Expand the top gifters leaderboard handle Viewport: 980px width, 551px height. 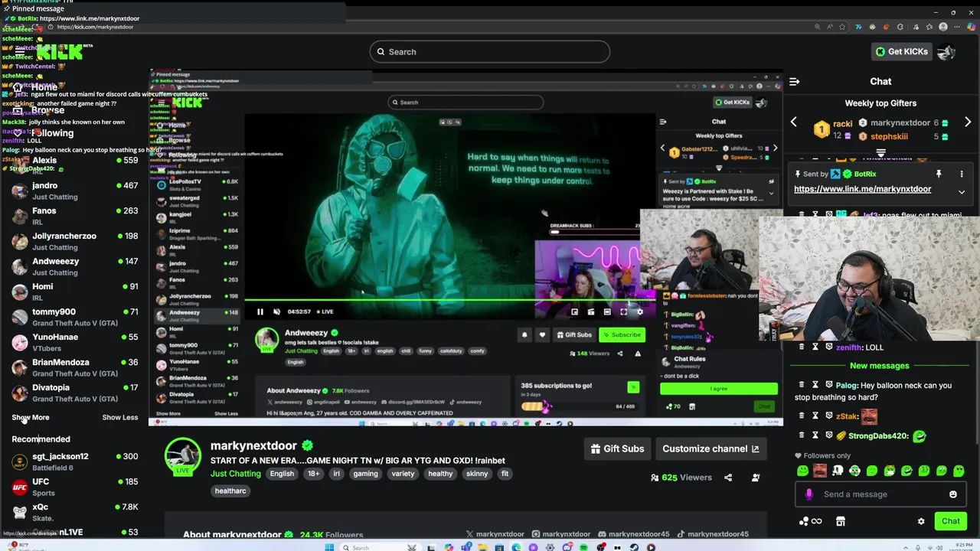point(880,153)
